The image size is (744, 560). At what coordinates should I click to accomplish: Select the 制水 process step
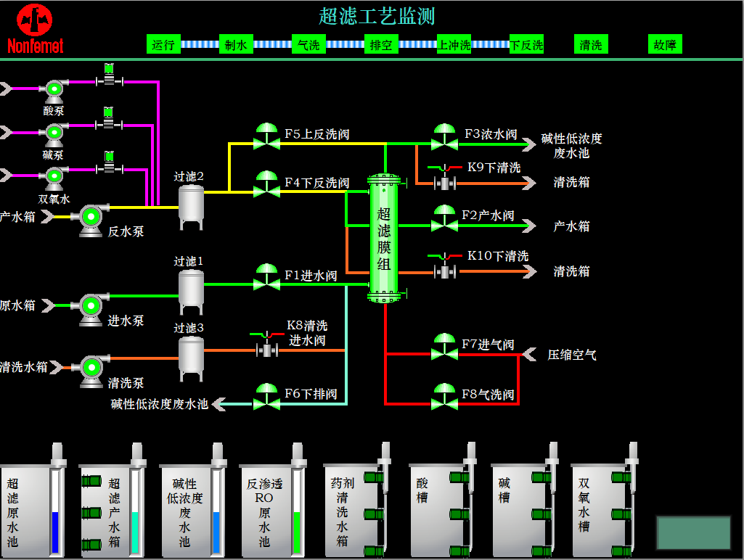click(x=236, y=45)
